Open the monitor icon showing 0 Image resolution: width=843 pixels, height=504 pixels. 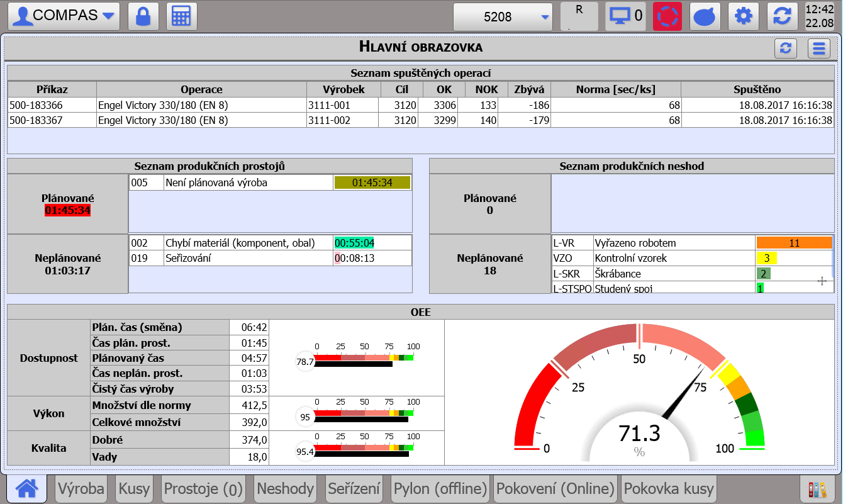point(625,16)
